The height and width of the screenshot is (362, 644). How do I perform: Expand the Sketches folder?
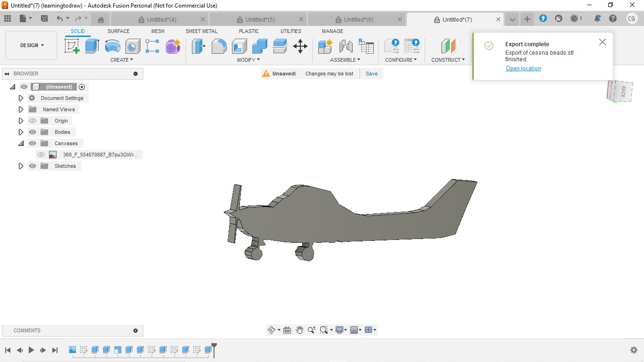pos(21,166)
